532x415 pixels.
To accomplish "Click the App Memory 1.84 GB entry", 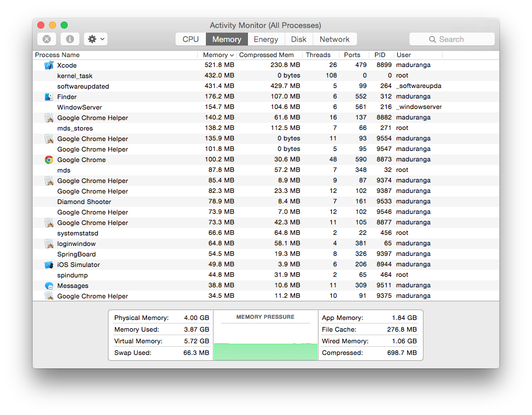I will [369, 318].
